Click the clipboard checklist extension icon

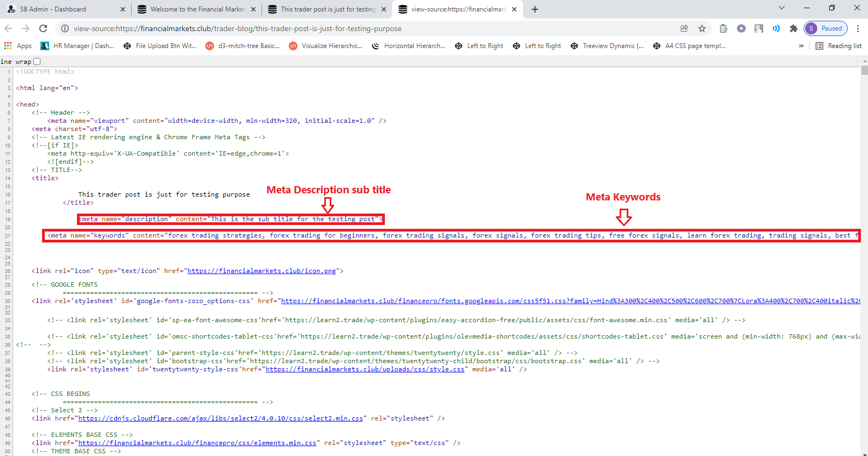723,28
